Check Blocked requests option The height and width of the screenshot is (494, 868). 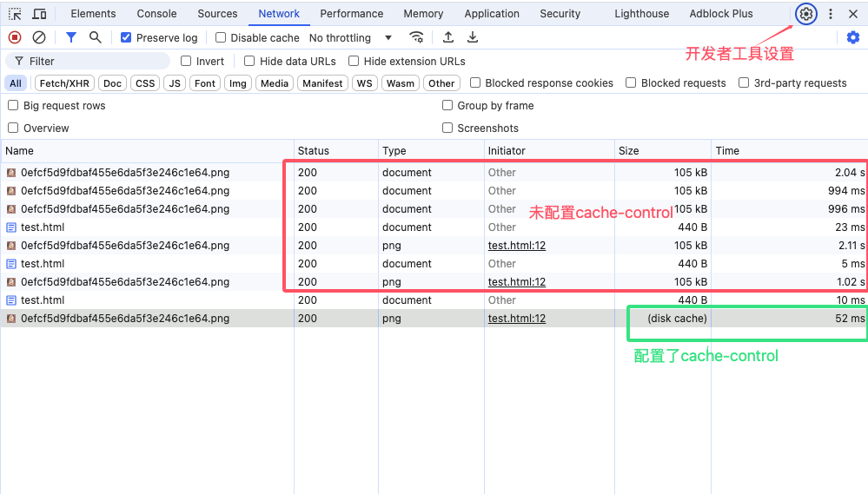click(631, 82)
